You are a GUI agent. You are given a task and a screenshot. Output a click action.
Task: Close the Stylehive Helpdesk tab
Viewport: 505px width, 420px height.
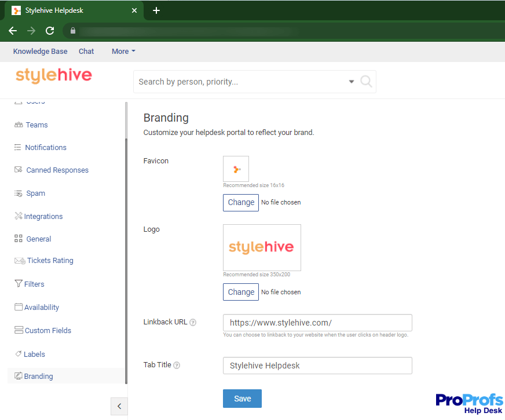[134, 10]
